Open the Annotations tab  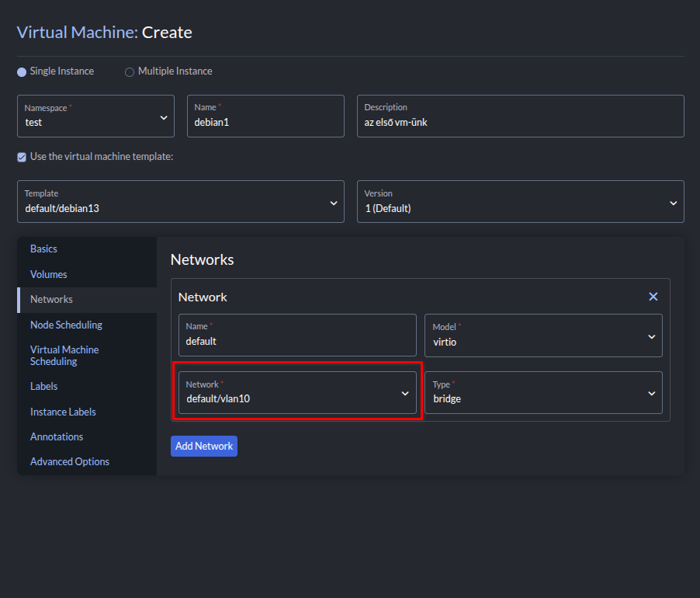tap(57, 436)
